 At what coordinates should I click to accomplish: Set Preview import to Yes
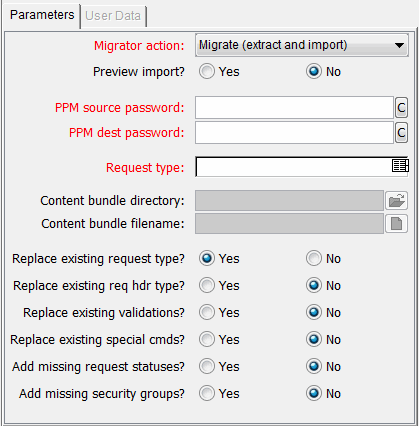tap(207, 72)
